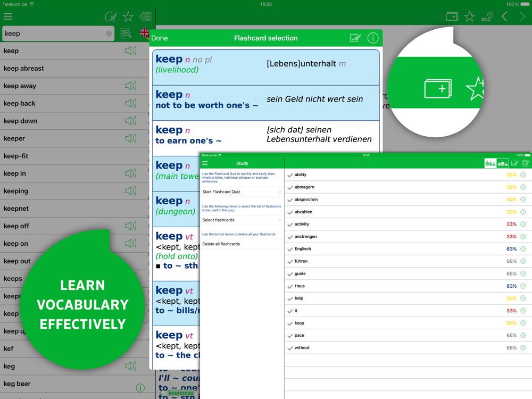Play pronunciation for keeping

click(131, 190)
